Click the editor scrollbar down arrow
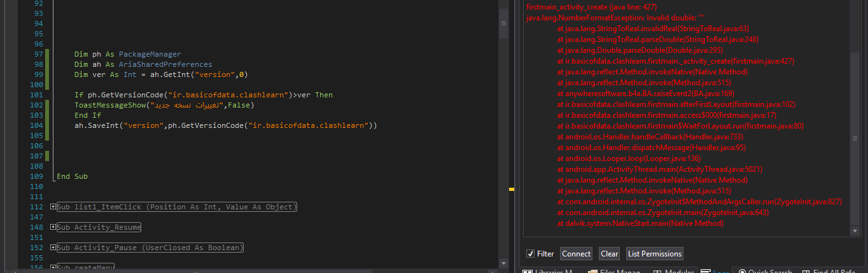 pyautogui.click(x=503, y=262)
